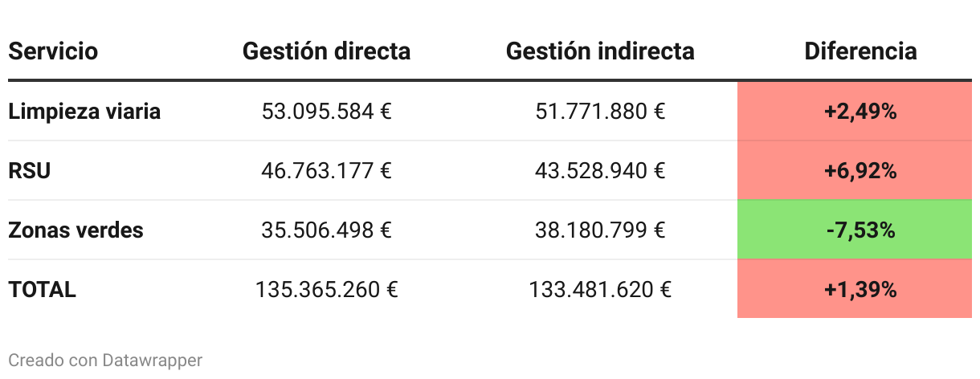Viewport: 980px width, 379px height.
Task: Select the Diferencia column header
Action: pos(860,51)
